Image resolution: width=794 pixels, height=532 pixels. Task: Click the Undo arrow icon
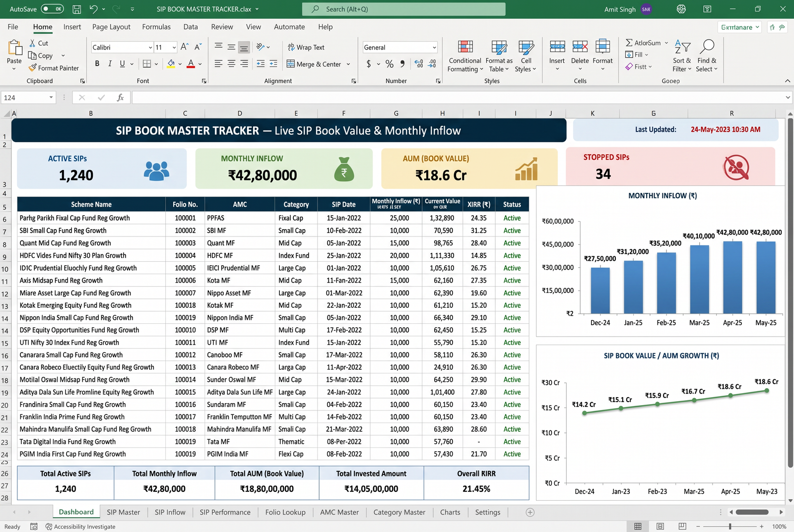[93, 9]
